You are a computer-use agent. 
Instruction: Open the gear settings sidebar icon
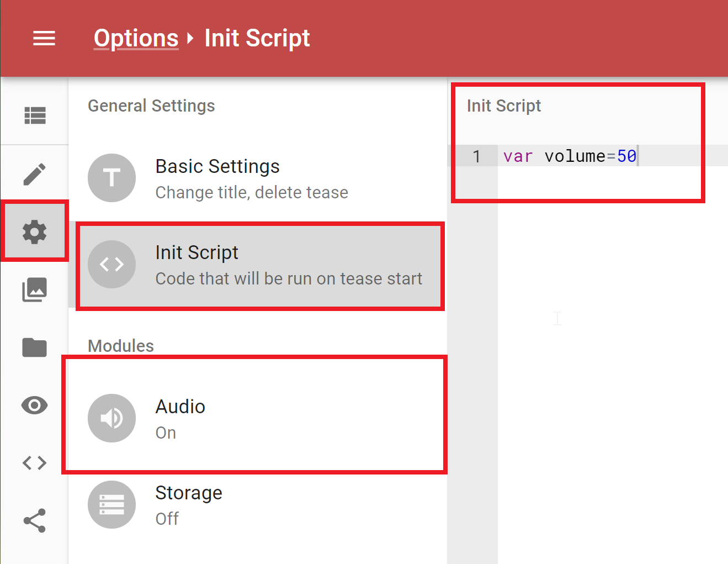tap(35, 231)
